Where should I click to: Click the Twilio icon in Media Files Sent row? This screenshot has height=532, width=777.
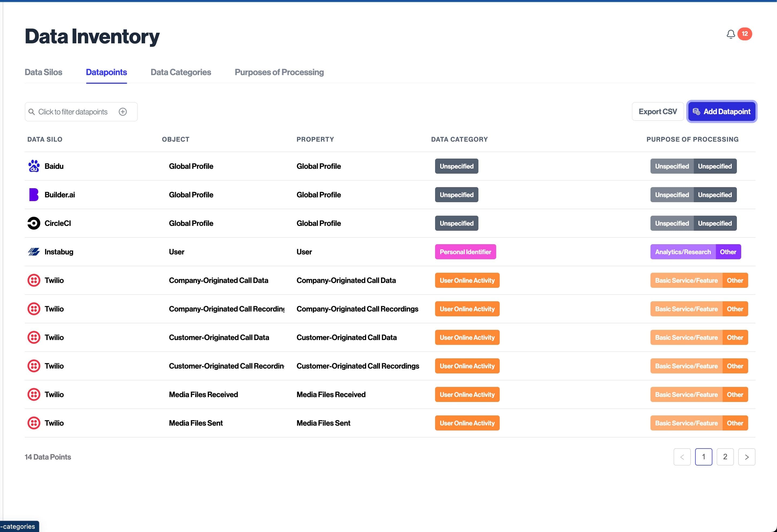pyautogui.click(x=34, y=423)
